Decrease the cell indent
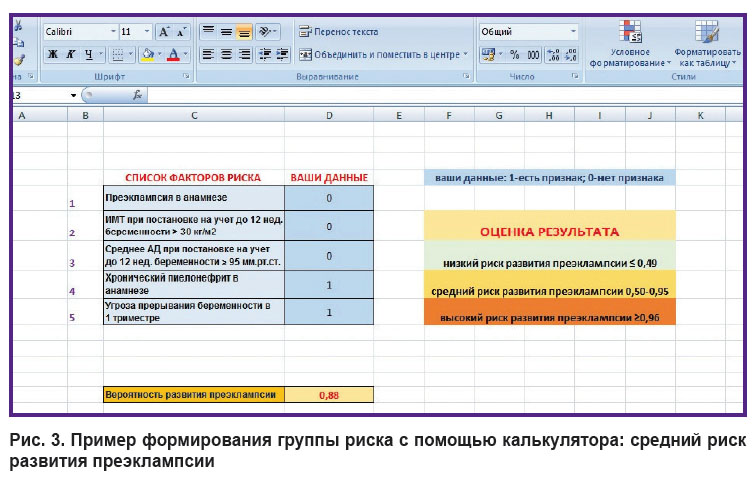 point(265,54)
